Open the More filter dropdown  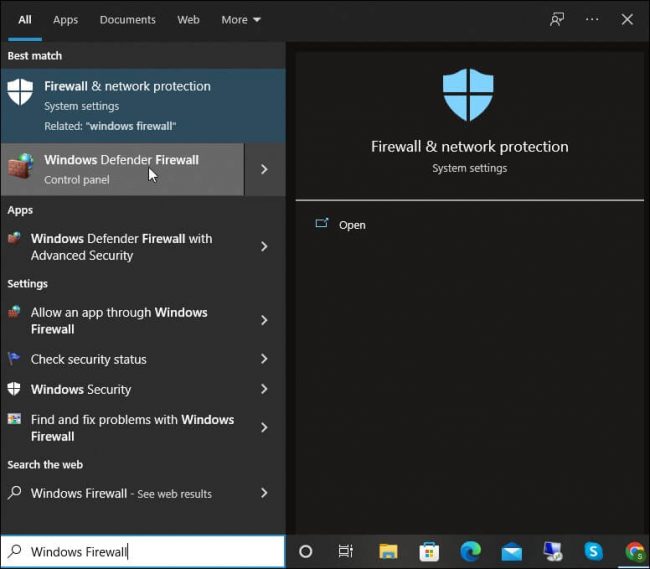[x=241, y=19]
